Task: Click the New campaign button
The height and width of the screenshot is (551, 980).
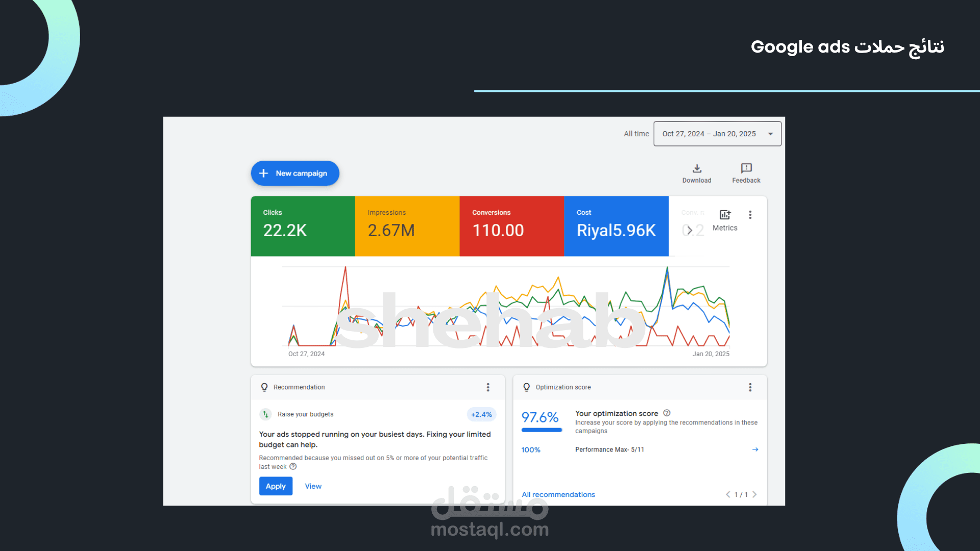Action: coord(295,173)
